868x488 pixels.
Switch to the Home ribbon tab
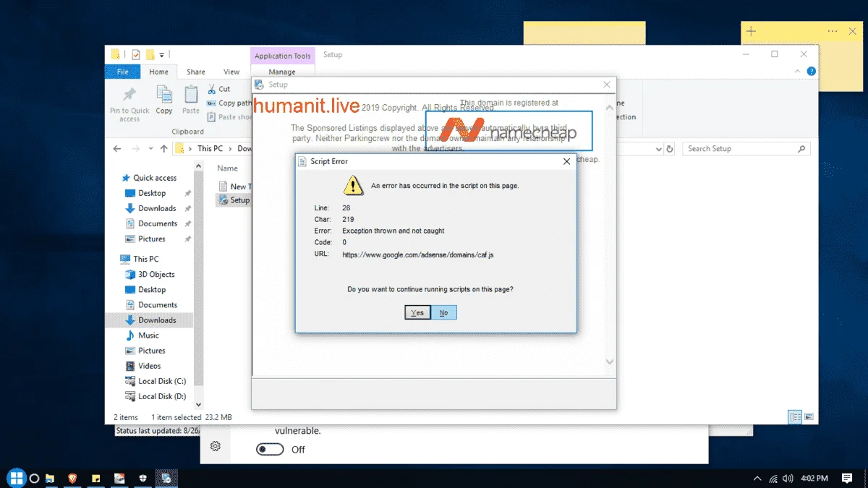point(158,72)
